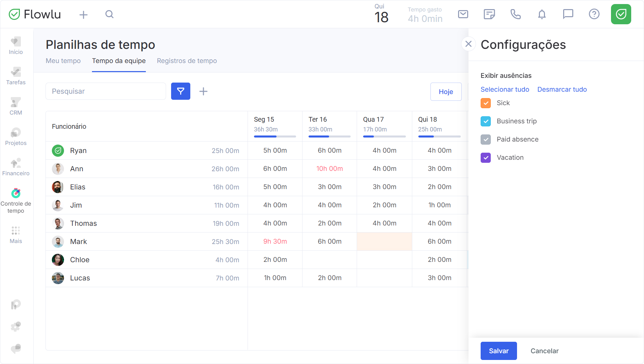This screenshot has height=364, width=644.
Task: Open global search magnifier icon
Action: click(x=109, y=14)
